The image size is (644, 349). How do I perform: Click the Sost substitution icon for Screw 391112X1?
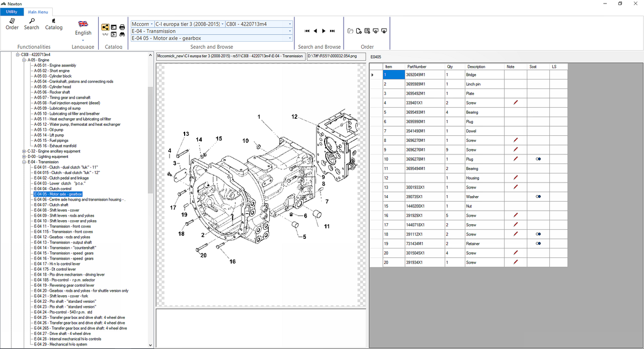(538, 234)
